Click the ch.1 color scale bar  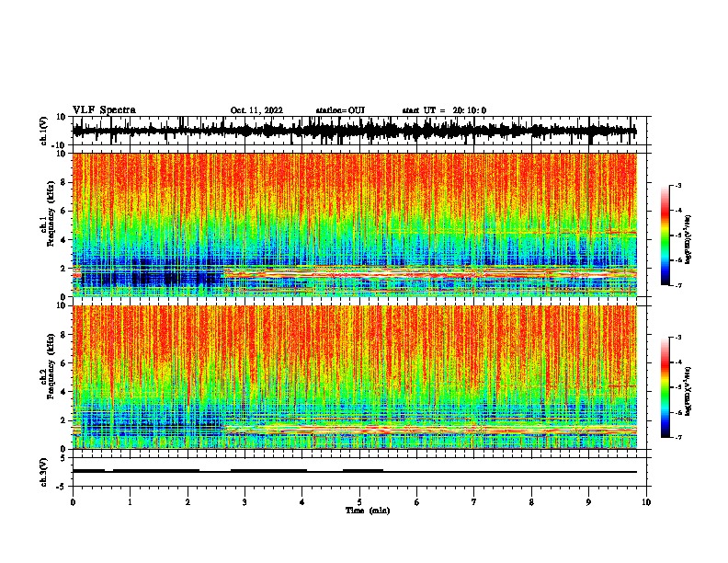click(665, 236)
